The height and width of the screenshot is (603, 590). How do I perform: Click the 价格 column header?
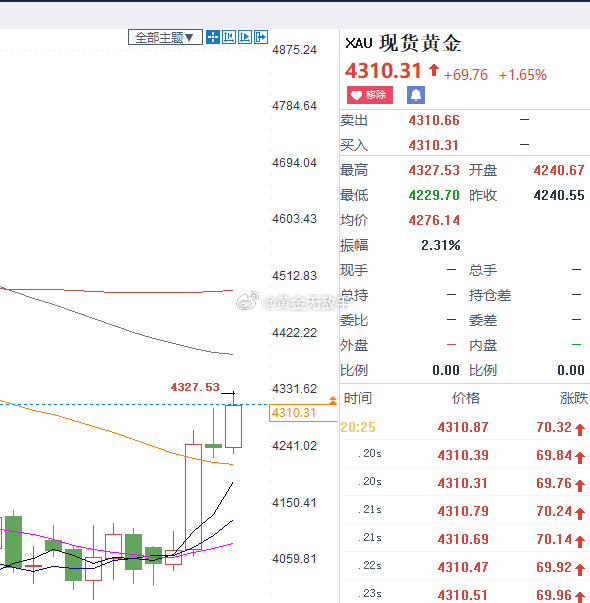[x=466, y=398]
